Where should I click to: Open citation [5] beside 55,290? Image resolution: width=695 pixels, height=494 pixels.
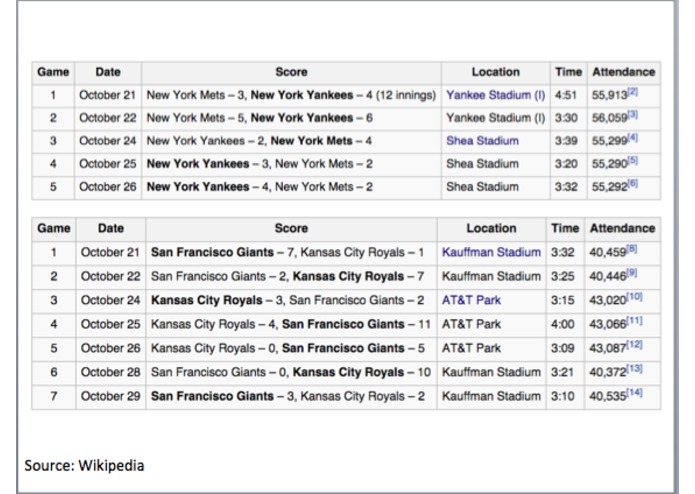pos(633,161)
